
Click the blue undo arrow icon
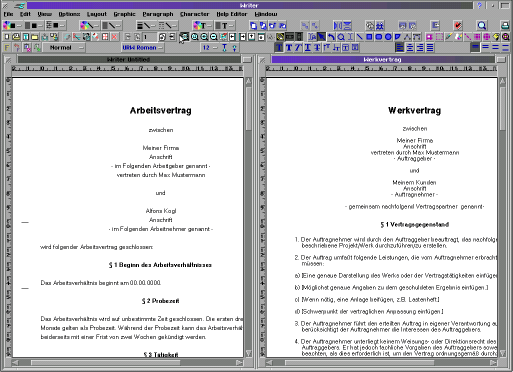pyautogui.click(x=331, y=37)
